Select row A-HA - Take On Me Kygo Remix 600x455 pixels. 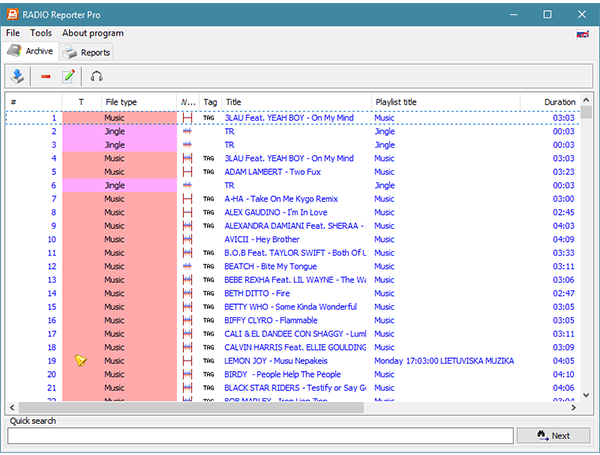[293, 199]
